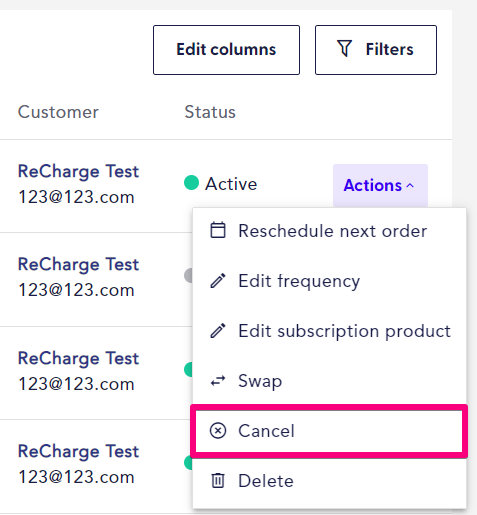The height and width of the screenshot is (515, 477).
Task: Click the pencil icon for Edit subscription product
Action: [x=218, y=331]
